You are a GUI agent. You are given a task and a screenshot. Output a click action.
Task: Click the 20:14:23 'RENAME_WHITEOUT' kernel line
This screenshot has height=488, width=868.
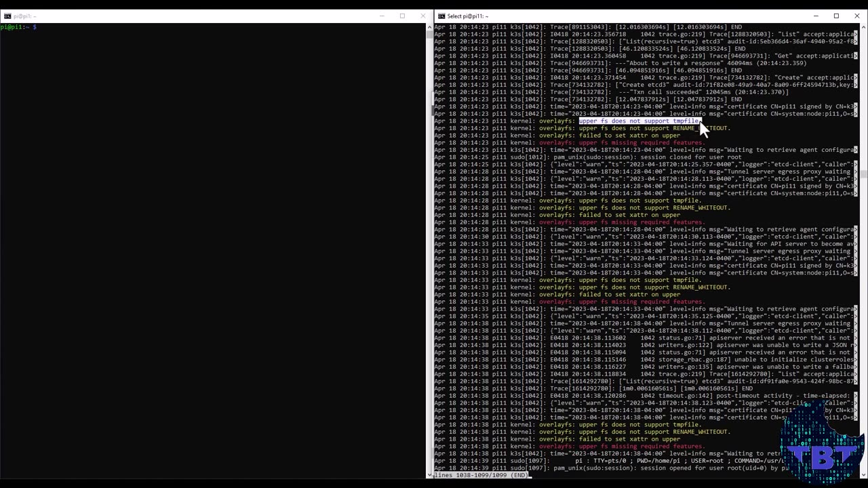click(582, 128)
